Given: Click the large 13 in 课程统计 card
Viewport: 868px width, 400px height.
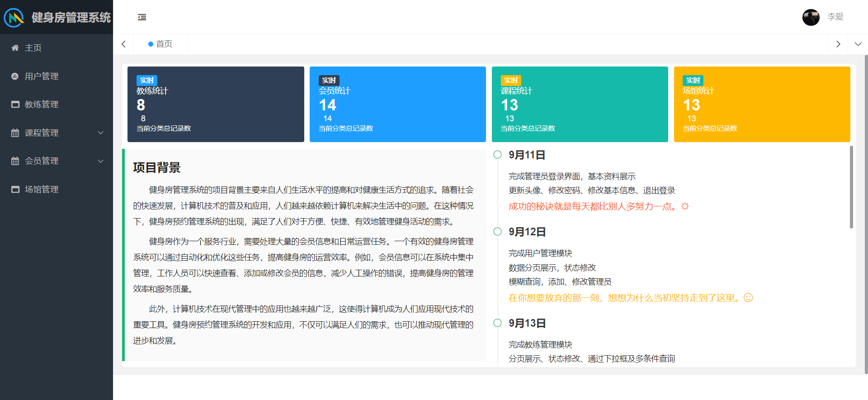Looking at the screenshot, I should pos(509,105).
